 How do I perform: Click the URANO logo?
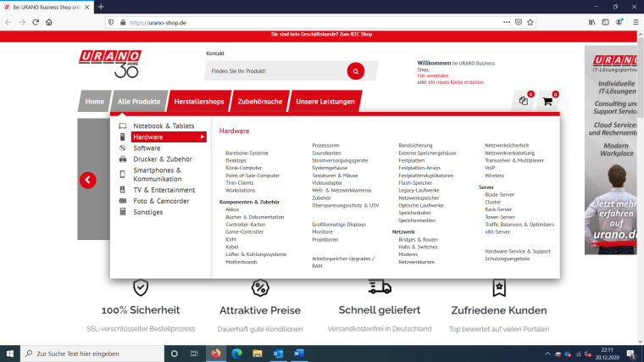pos(109,63)
